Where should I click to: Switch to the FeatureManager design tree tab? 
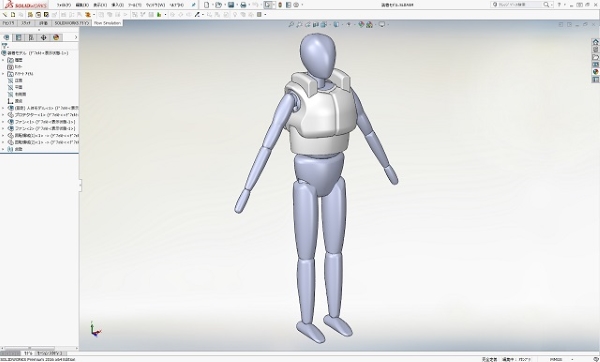(x=6, y=37)
